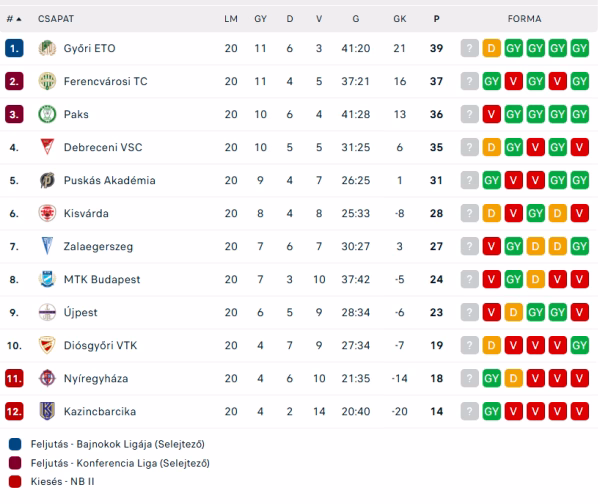
Task: Click Győri ETO's orange D form badge
Action: (x=491, y=48)
